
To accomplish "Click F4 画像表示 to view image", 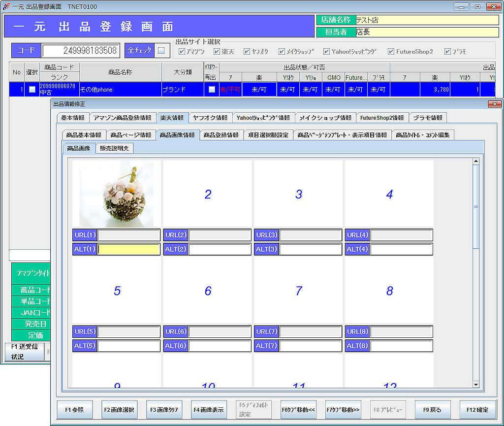I will tap(209, 409).
